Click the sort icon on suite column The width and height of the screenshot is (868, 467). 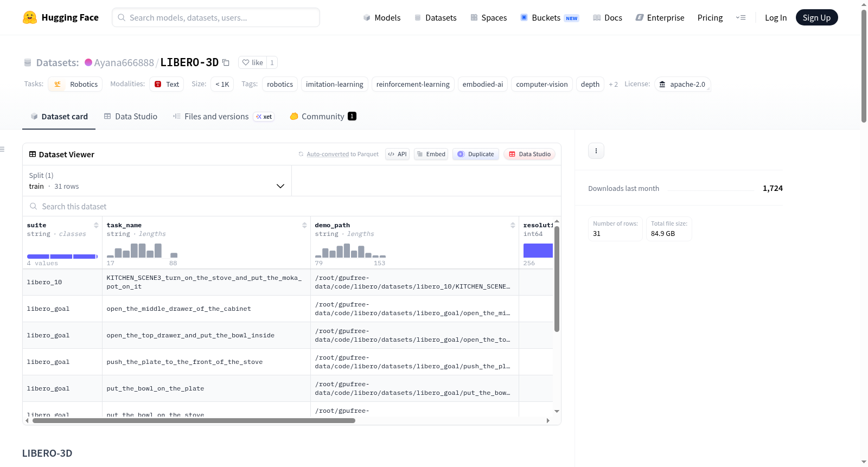coord(96,225)
